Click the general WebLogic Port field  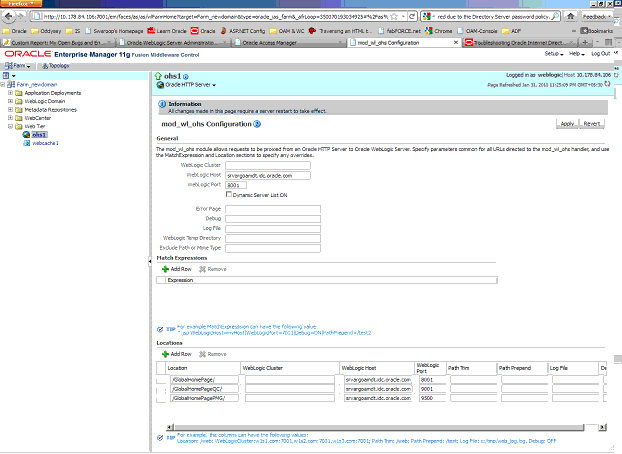[236, 185]
